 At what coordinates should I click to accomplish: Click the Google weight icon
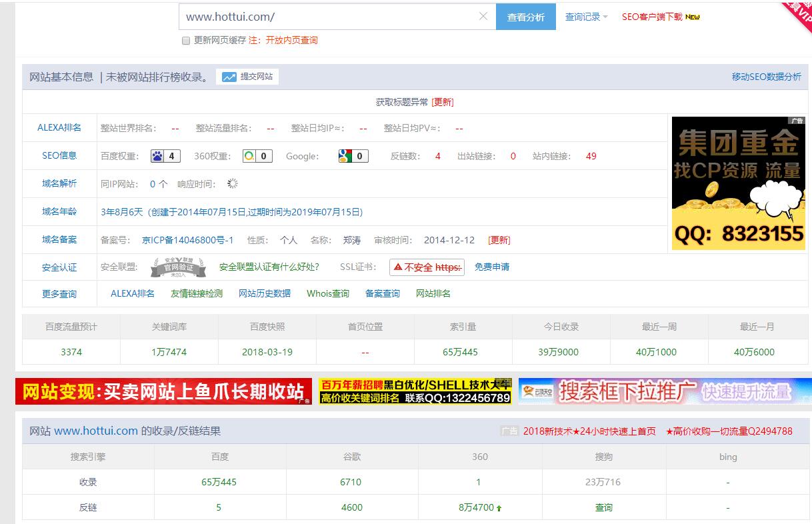coord(345,156)
